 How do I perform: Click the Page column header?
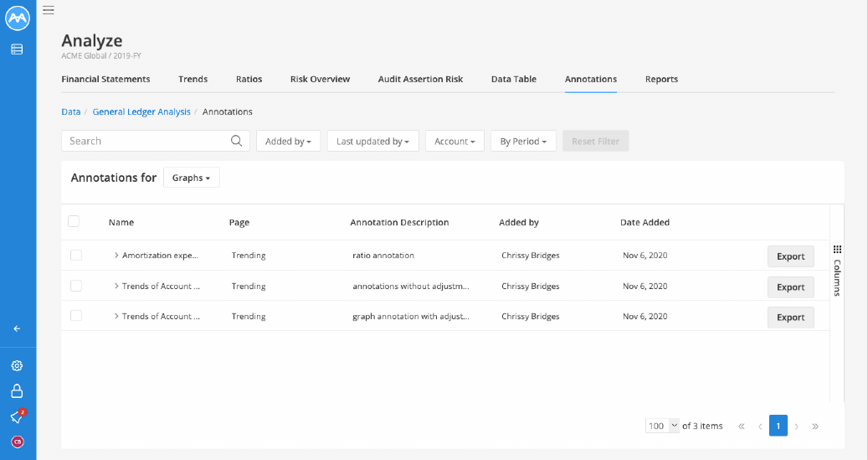[x=239, y=222]
